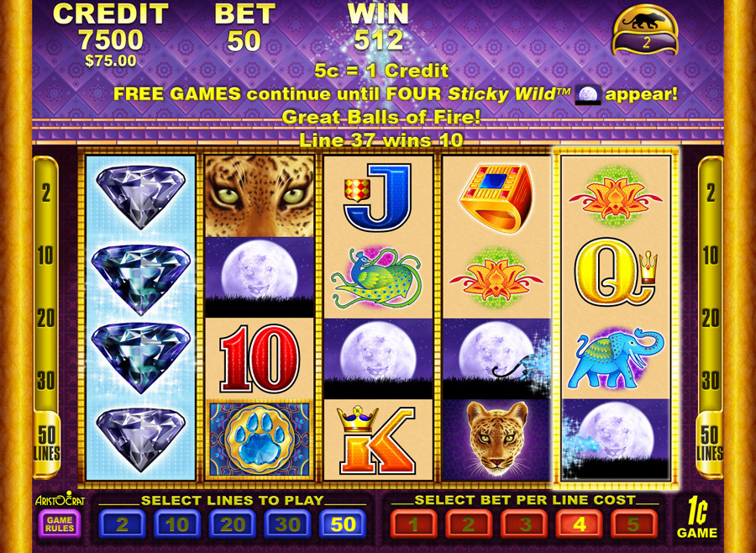The image size is (756, 553).
Task: Choose bet per line cost 5
Action: pos(634,524)
